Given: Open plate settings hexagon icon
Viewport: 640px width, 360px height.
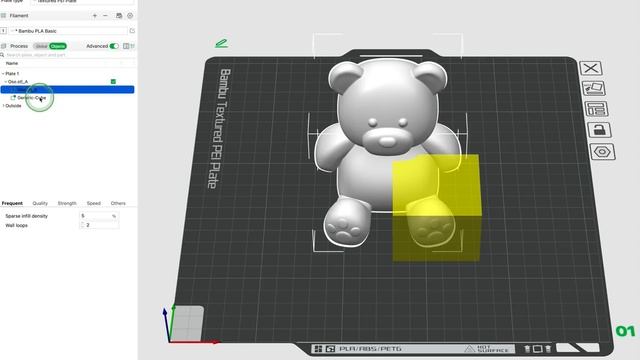Looking at the screenshot, I should click(x=602, y=152).
